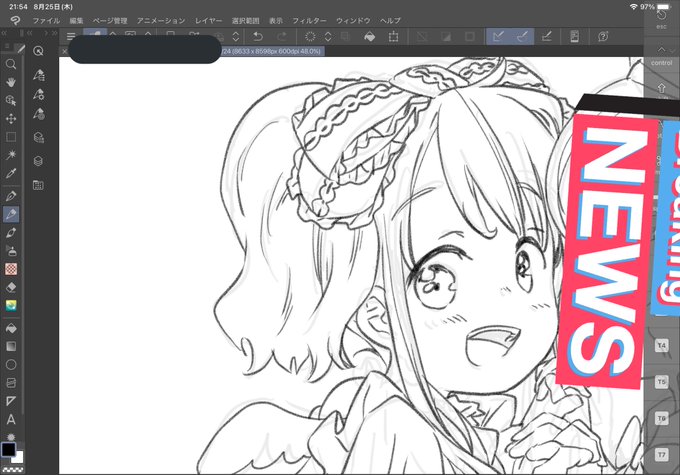The height and width of the screenshot is (475, 680).
Task: Select the rectangular Selection area tool
Action: [11, 137]
